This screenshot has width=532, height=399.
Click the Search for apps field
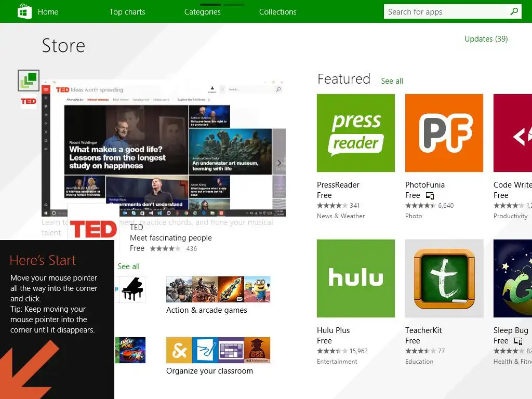[x=453, y=12]
